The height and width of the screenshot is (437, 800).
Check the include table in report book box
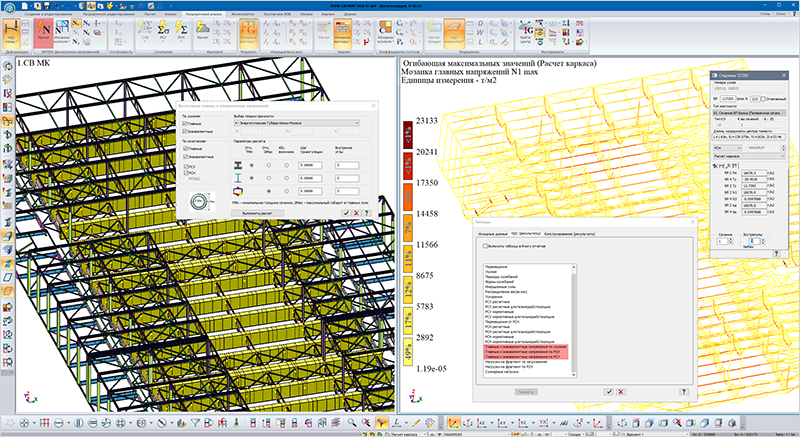click(485, 246)
